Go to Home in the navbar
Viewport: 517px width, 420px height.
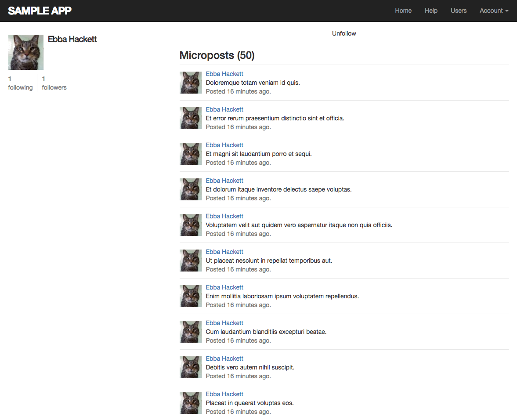[x=403, y=11]
